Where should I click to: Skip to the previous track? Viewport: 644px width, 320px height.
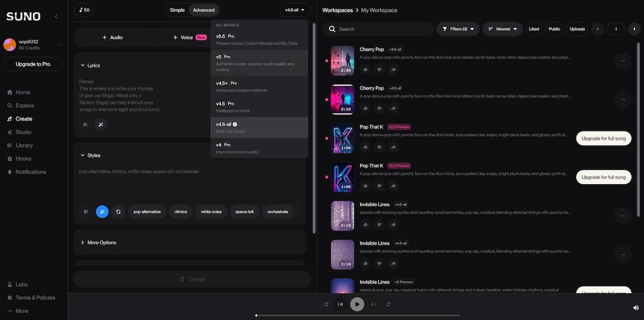(340, 304)
